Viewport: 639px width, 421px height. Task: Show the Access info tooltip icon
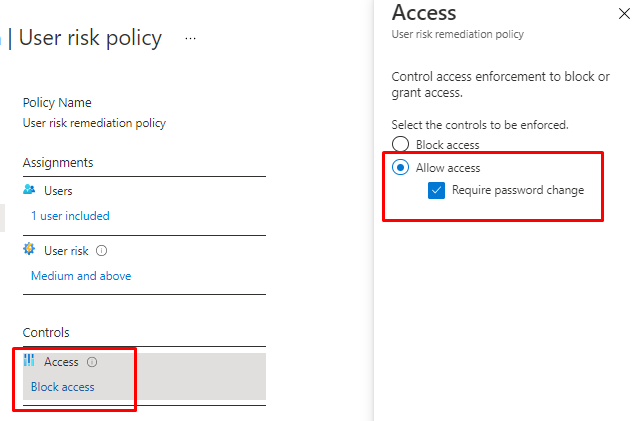[92, 362]
